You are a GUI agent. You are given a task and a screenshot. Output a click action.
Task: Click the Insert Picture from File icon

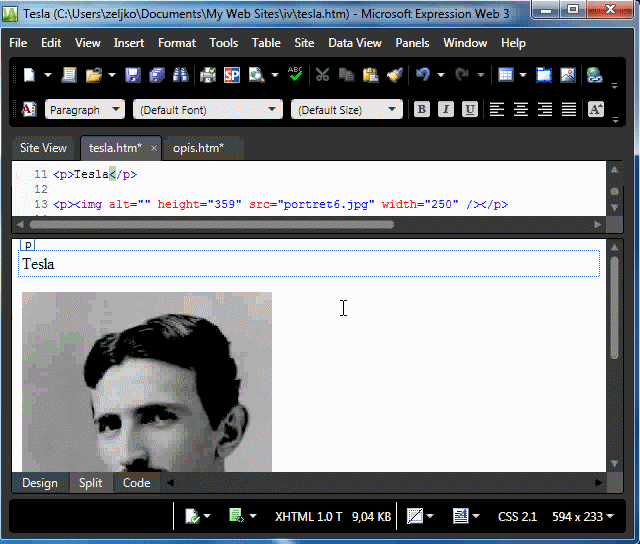click(567, 75)
